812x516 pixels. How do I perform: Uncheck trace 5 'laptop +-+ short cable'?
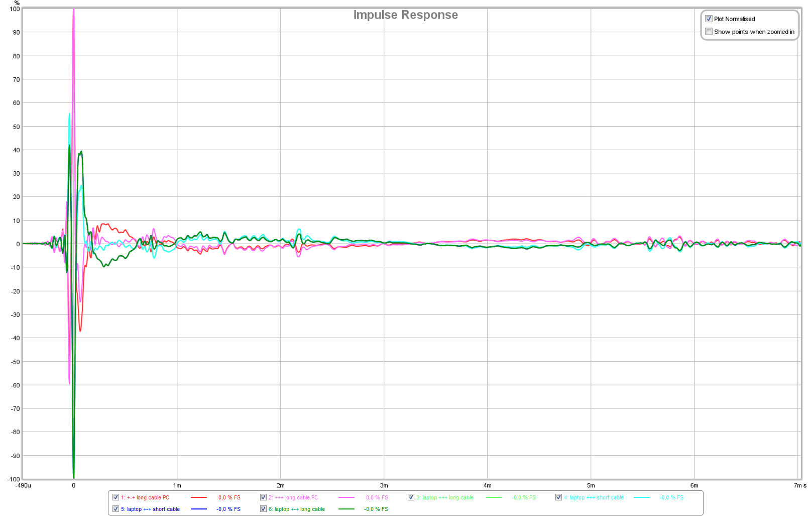[x=115, y=509]
